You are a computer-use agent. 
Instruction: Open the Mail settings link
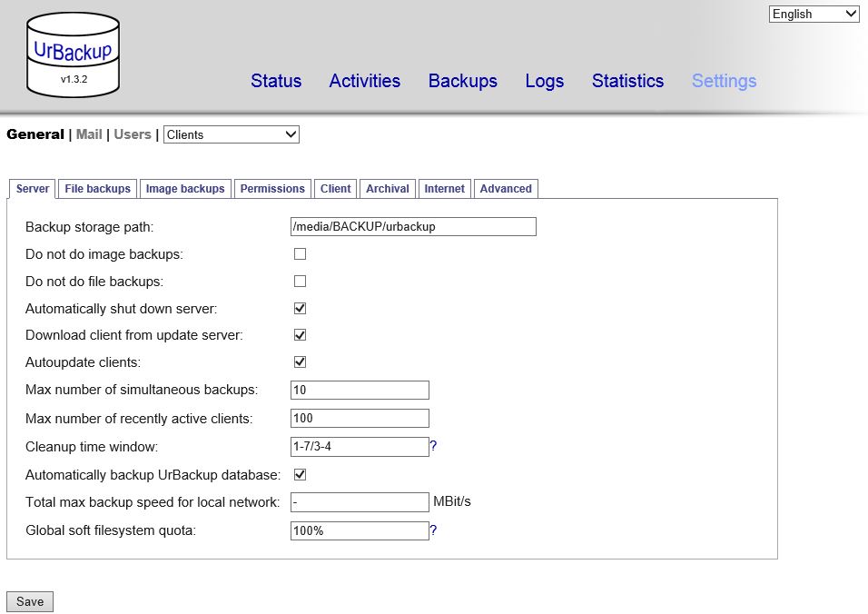click(89, 134)
